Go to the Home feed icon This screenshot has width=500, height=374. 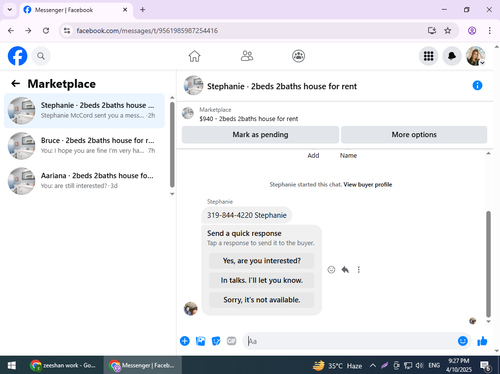194,56
